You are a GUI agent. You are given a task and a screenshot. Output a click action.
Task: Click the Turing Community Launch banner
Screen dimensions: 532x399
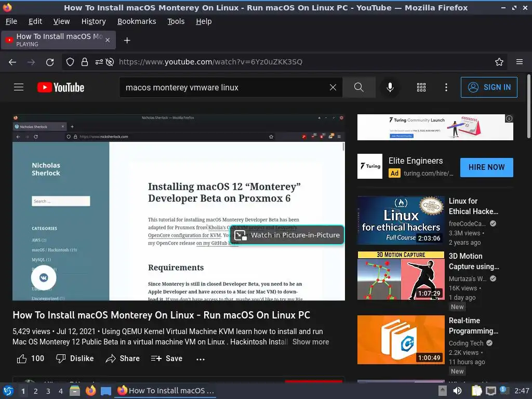[x=435, y=127]
